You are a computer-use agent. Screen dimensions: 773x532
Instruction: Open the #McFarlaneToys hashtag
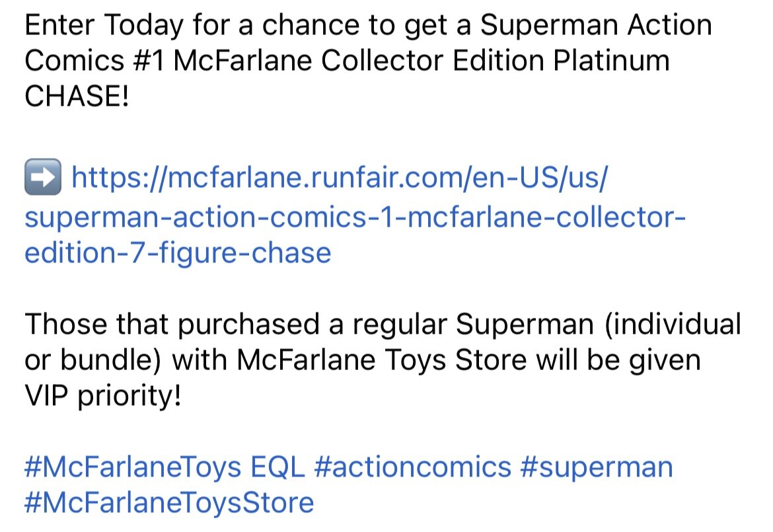pos(133,467)
